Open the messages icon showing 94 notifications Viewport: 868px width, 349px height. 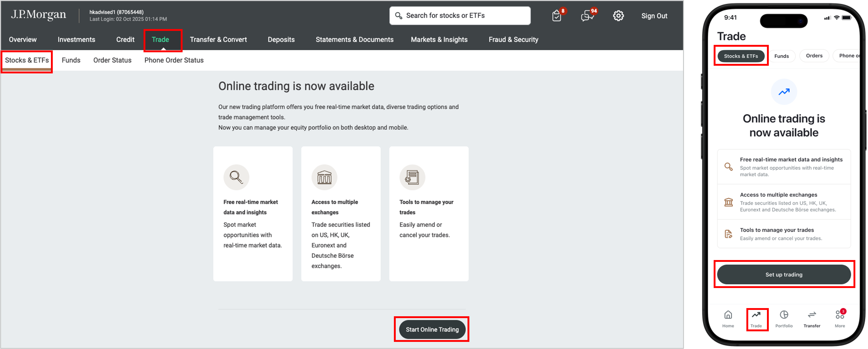[587, 16]
